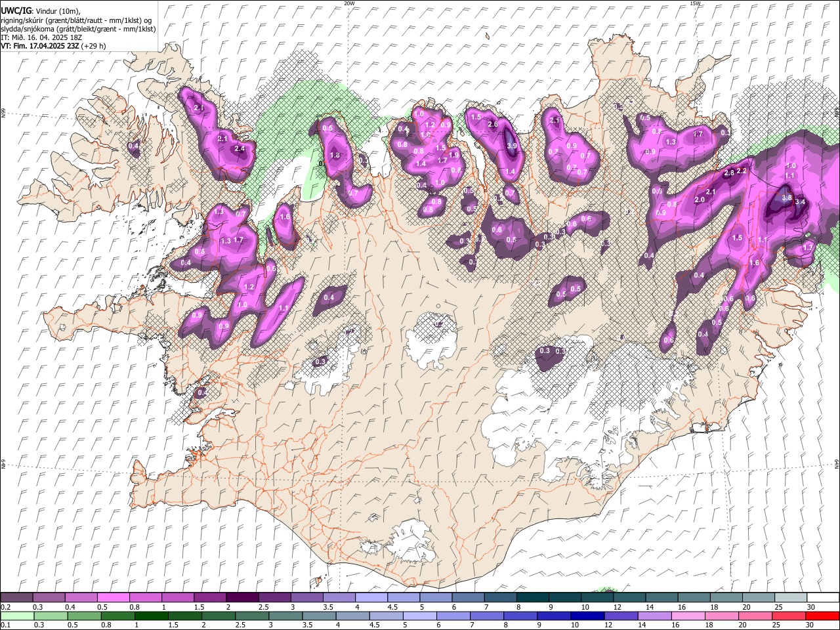Click the 'VT: Fim. 17.04.2025 23Z (+29 h)' line
This screenshot has width=840, height=630.
point(53,46)
